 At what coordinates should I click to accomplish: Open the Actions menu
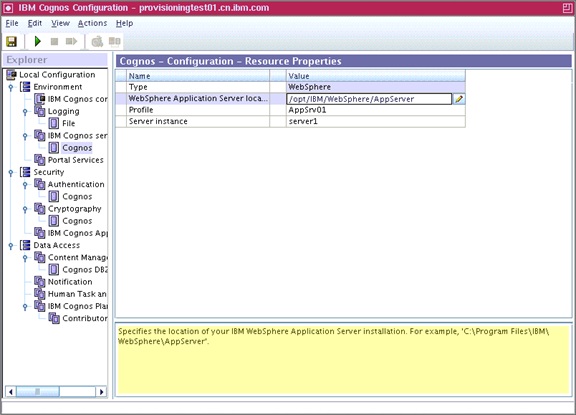(x=92, y=23)
